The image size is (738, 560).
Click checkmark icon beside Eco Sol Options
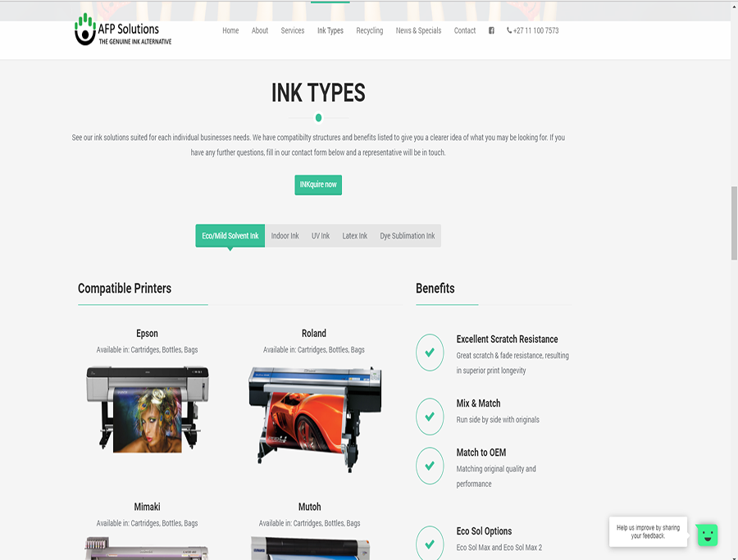(x=430, y=544)
